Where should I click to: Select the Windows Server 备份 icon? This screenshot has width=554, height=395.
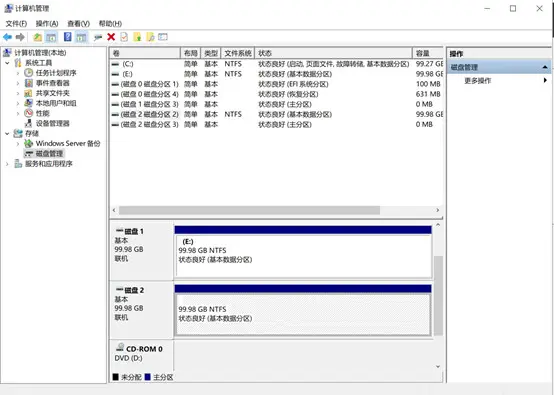29,143
